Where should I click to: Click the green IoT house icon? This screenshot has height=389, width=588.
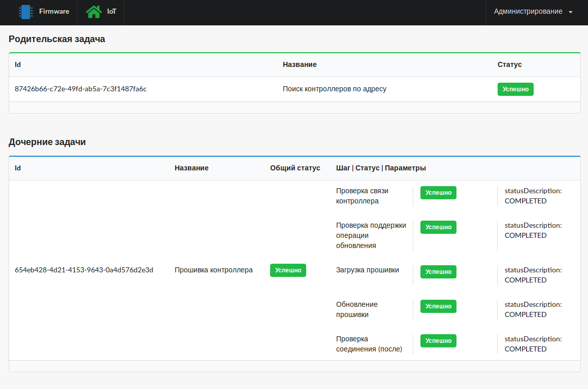93,12
